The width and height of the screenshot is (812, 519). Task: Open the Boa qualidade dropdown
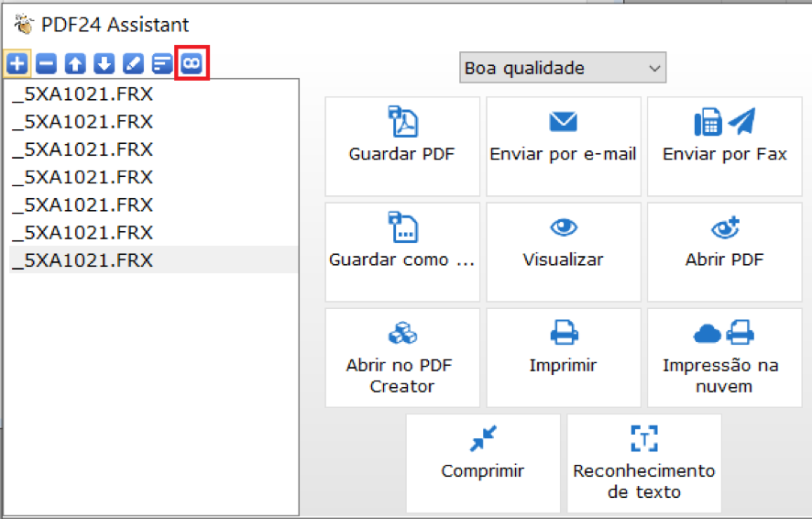[563, 67]
